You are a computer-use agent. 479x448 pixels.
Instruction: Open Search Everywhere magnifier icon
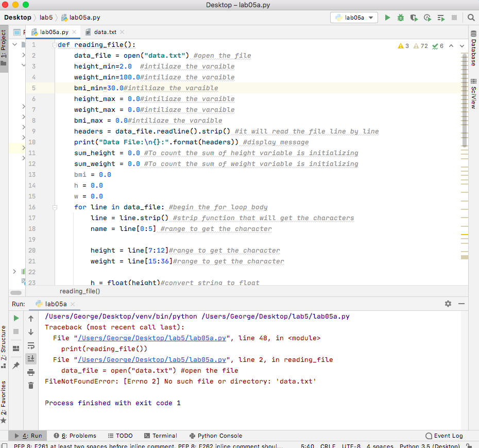(x=471, y=18)
